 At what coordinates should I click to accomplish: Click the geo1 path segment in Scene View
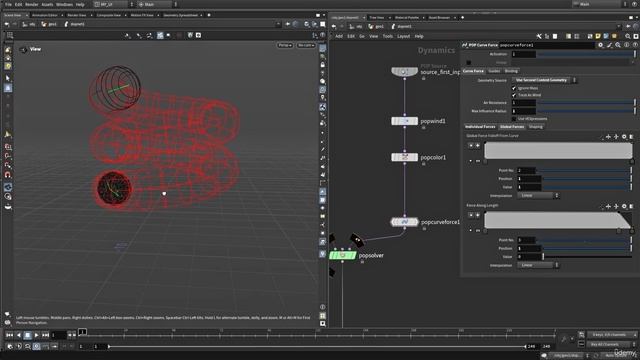(49, 24)
